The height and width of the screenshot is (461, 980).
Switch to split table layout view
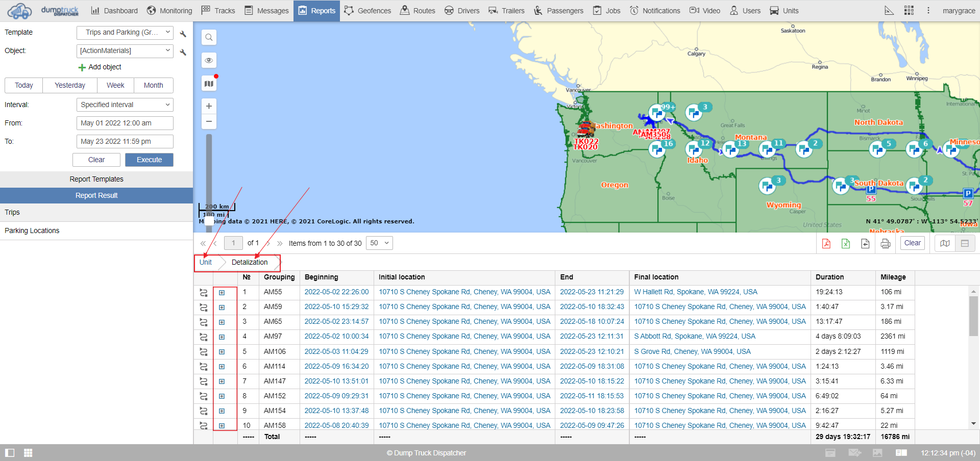(965, 243)
